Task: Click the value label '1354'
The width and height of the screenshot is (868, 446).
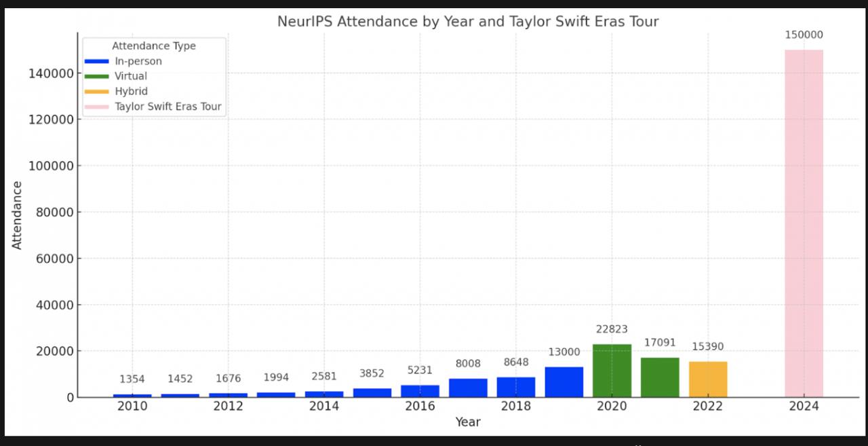Action: click(132, 379)
